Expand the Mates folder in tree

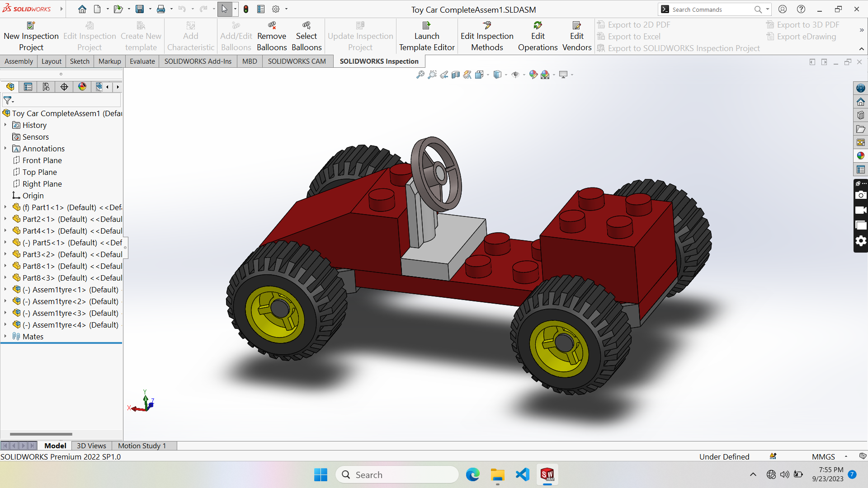pyautogui.click(x=5, y=336)
